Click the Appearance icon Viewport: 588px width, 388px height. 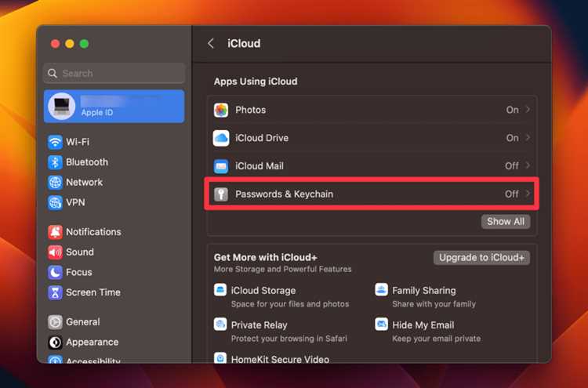[55, 343]
